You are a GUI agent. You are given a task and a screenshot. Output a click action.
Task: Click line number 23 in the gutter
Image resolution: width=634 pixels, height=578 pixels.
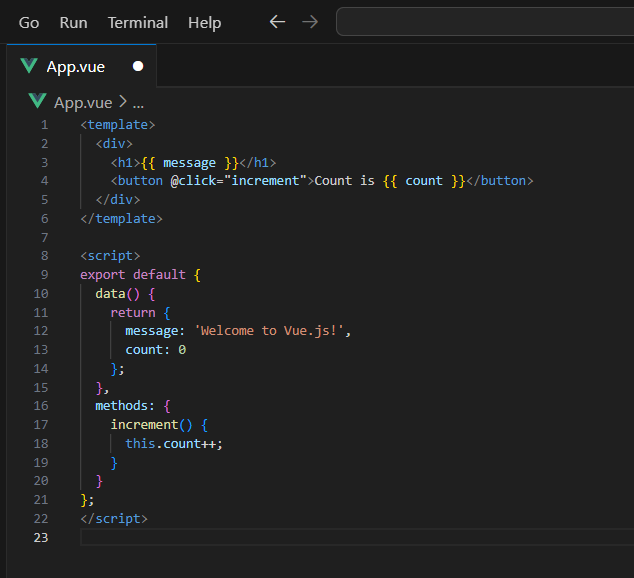[x=41, y=538]
